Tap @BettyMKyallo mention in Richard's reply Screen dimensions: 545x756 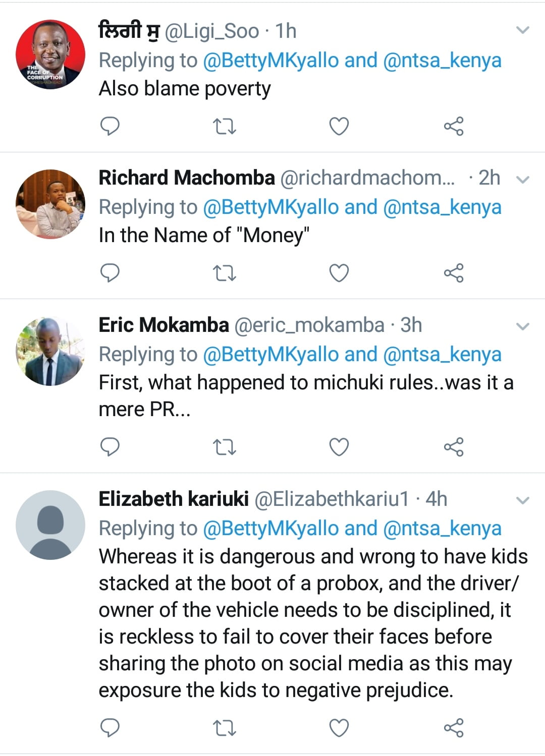tap(270, 207)
